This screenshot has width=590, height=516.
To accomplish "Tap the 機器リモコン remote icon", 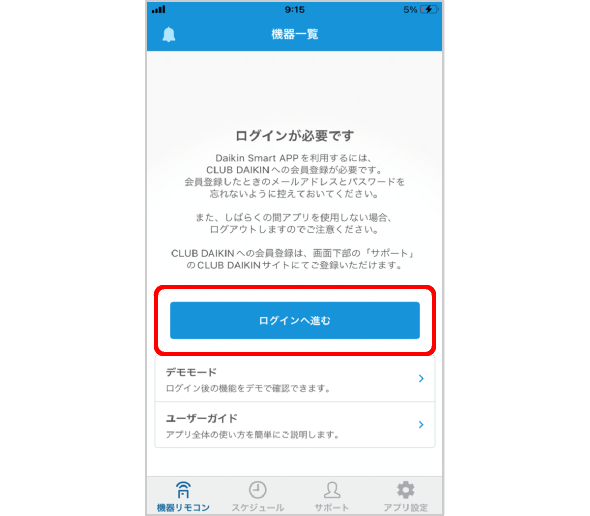I will point(183,490).
